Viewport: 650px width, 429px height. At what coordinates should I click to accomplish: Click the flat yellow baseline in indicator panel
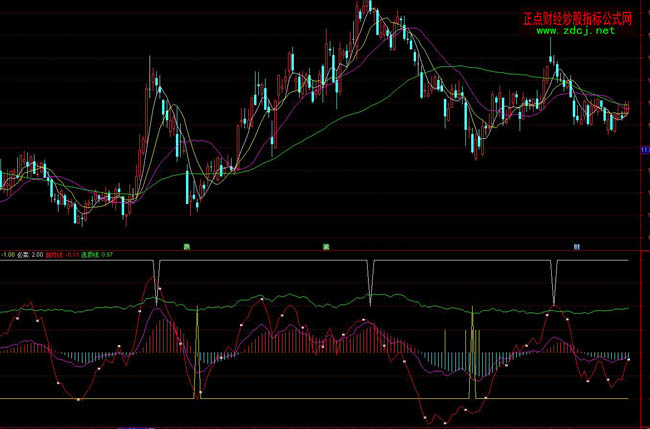pyautogui.click(x=300, y=399)
